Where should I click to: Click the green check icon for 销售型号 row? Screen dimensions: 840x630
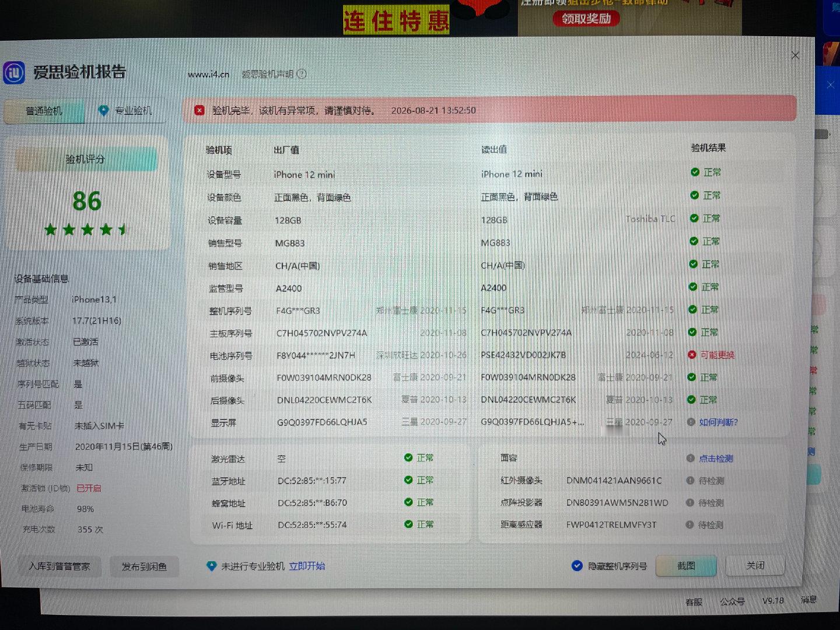pos(694,241)
